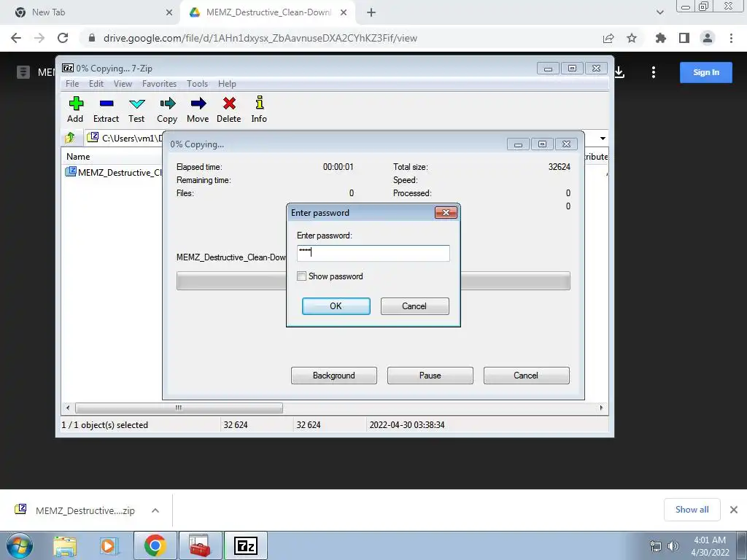Confirm the password with OK
Screen dimensions: 747x560
point(336,306)
